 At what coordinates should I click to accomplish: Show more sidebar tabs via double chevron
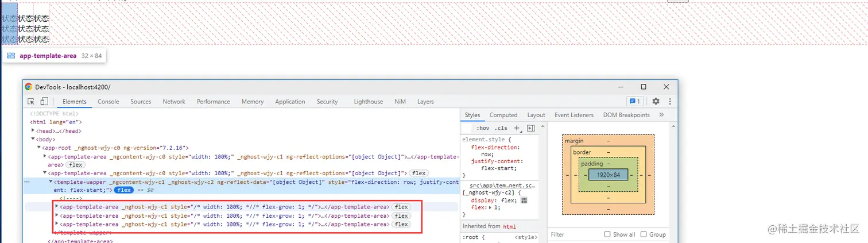click(661, 115)
